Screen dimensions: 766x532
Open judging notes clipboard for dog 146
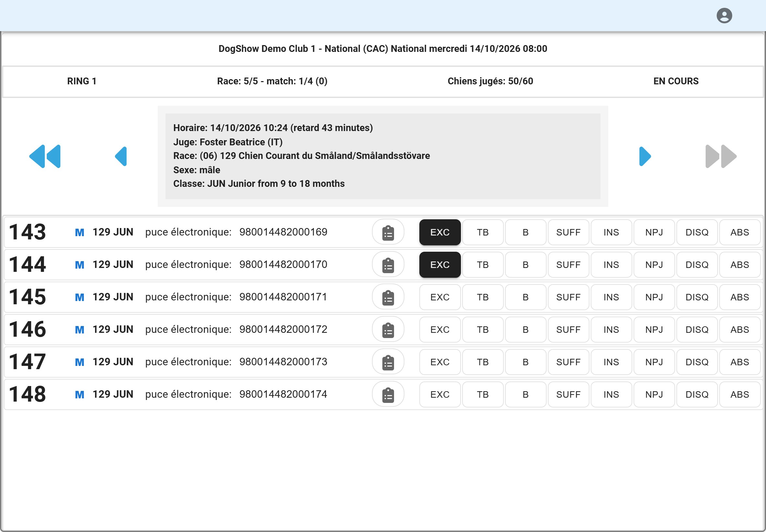388,329
